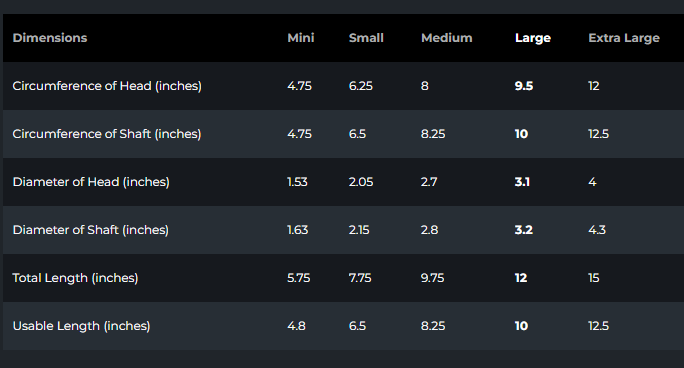Click the Circumference of Head row label

click(107, 86)
